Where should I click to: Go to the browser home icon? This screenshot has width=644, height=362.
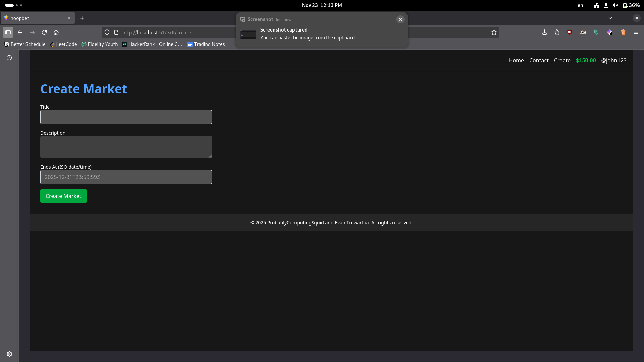56,32
